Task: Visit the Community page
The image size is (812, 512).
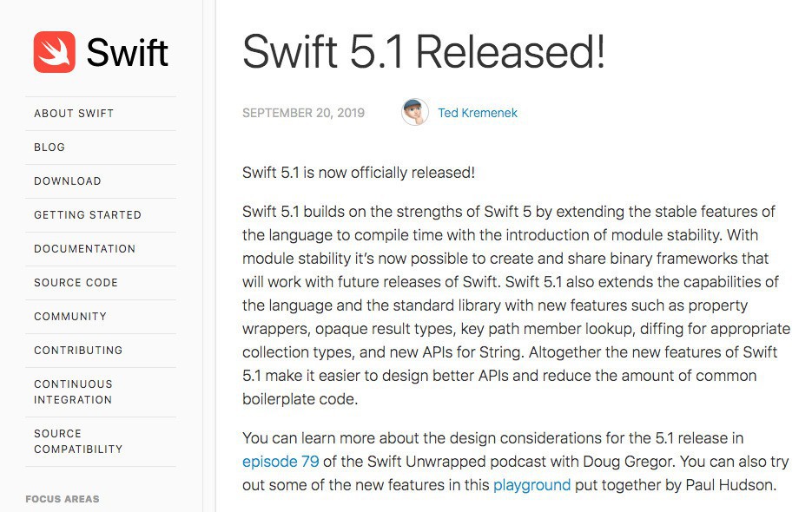Action: point(70,317)
